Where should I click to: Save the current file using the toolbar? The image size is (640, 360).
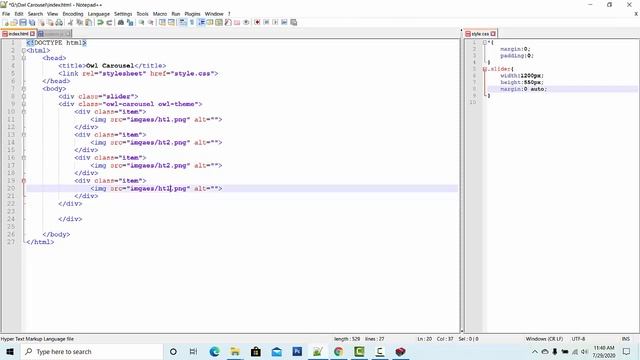[23, 22]
